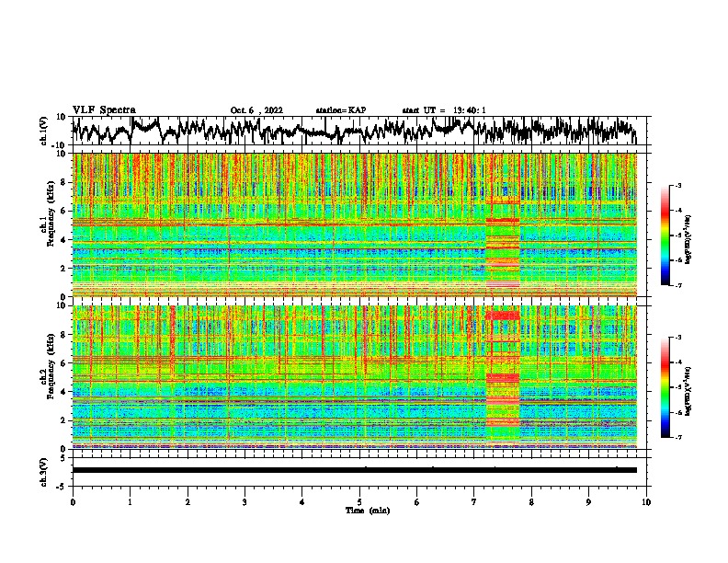Click the log(PSD) label beside ch.2 colorbar
The image size is (728, 563).
[x=688, y=392]
